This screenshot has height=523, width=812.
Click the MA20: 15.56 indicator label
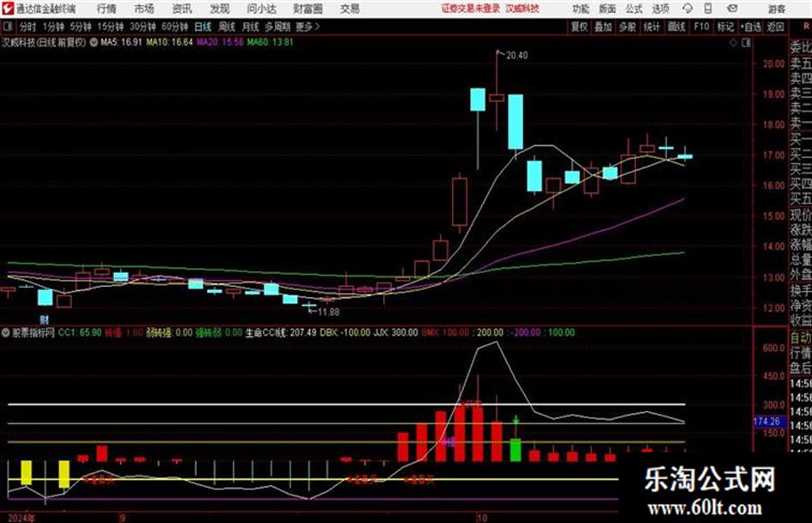point(220,42)
